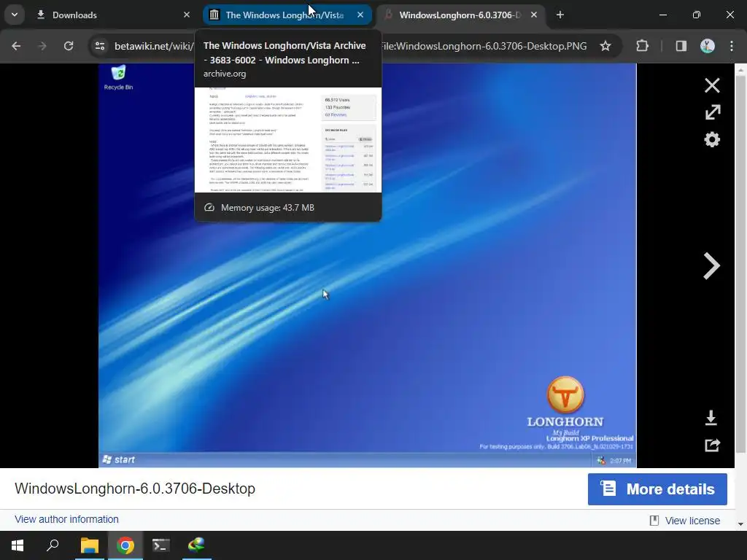Open the tab search dropdown arrow
This screenshot has height=560, width=747.
pos(15,15)
